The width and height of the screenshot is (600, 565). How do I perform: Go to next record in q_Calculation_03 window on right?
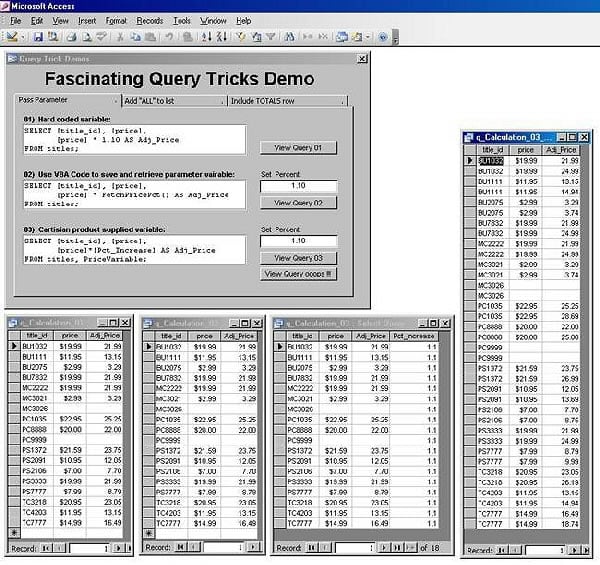coord(574,550)
